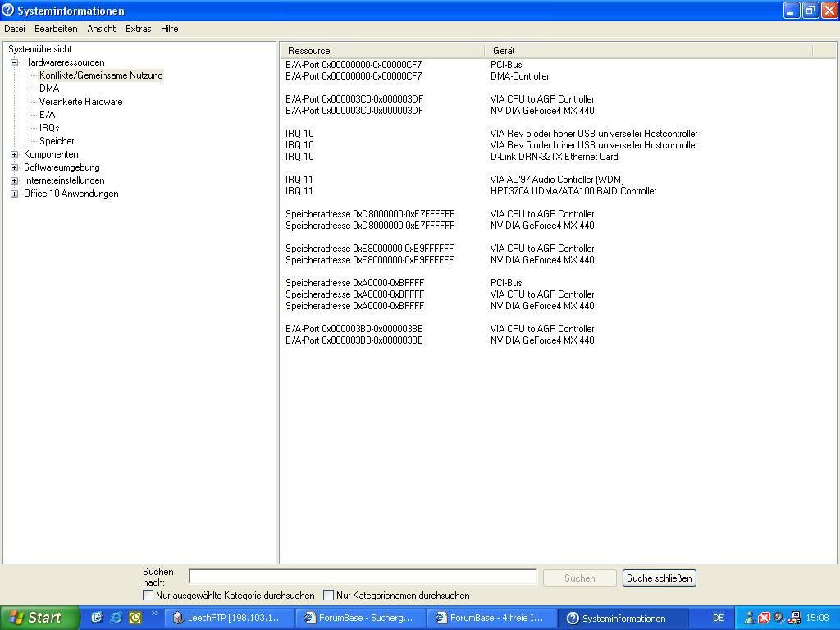Open the Outlook Express quick launch icon
Viewport: 840px width, 630px height.
tap(97, 618)
